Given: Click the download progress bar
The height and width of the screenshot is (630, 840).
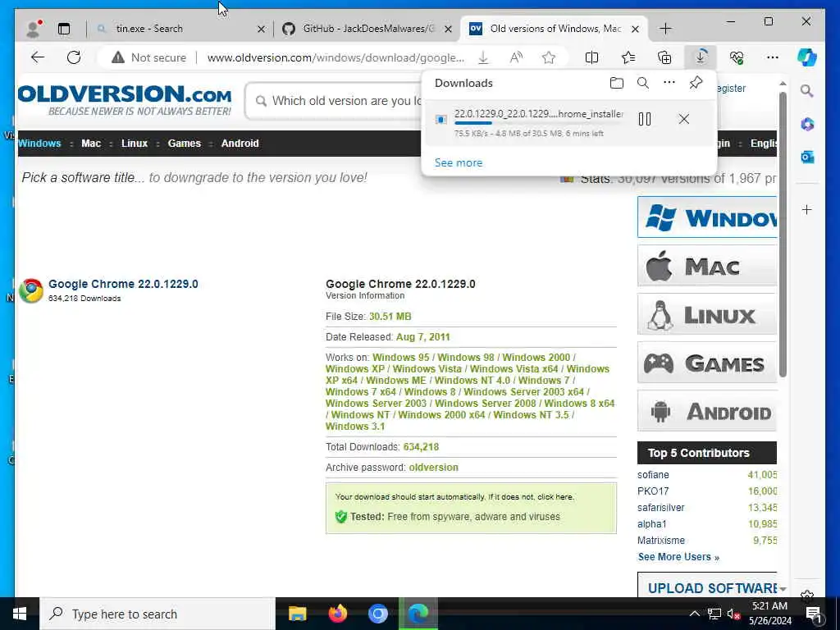Looking at the screenshot, I should pyautogui.click(x=539, y=123).
